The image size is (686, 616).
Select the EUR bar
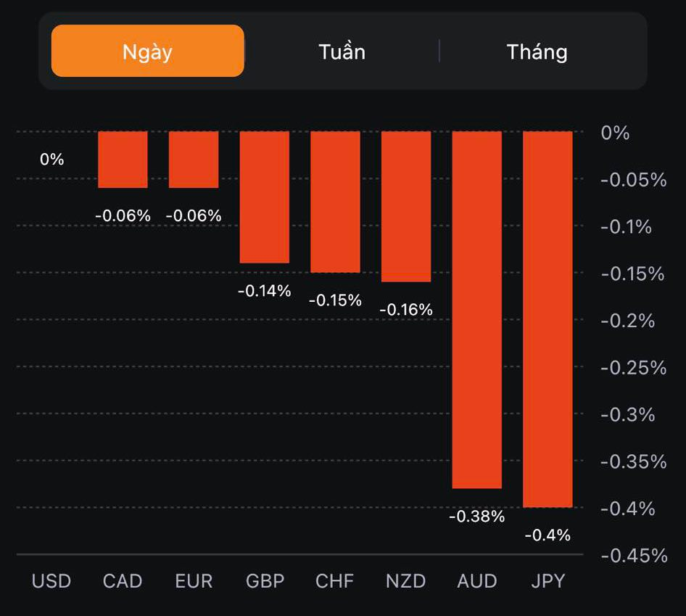(194, 160)
